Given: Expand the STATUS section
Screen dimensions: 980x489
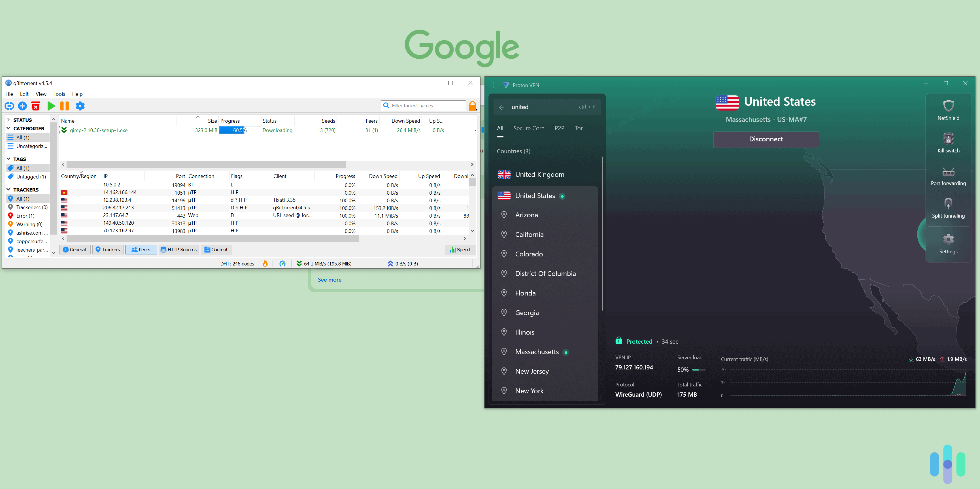Looking at the screenshot, I should coord(8,120).
